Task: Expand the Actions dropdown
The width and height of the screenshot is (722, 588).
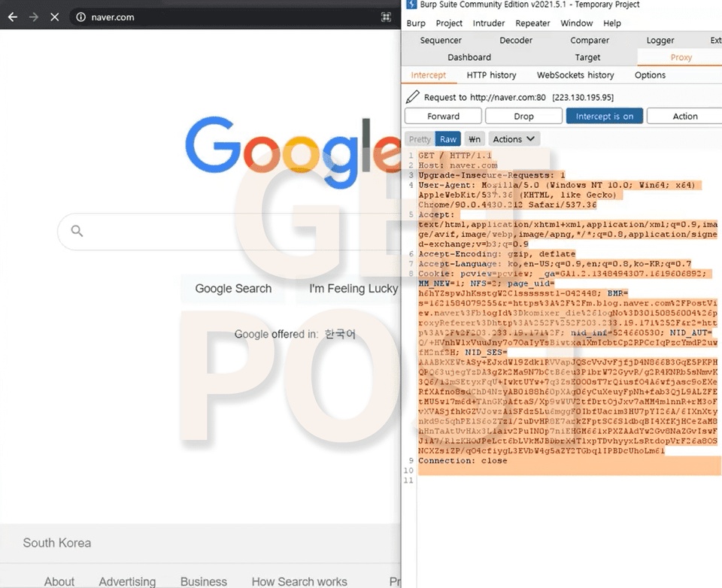Action: 514,139
